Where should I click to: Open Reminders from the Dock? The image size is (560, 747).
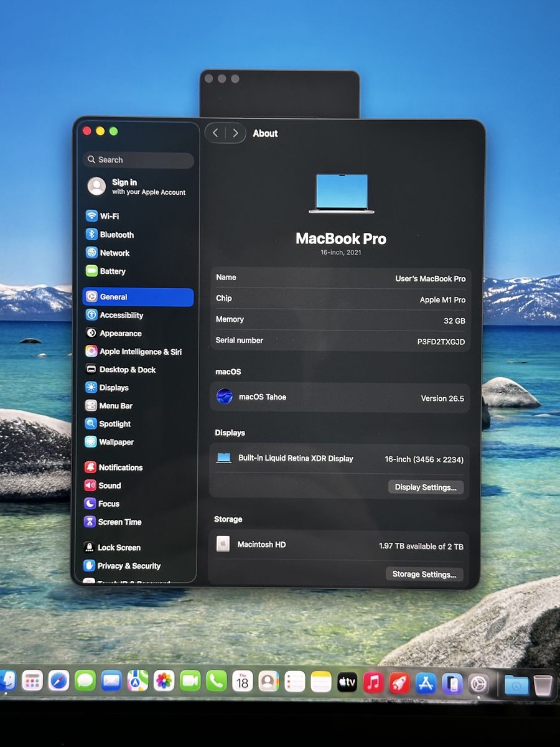[295, 682]
